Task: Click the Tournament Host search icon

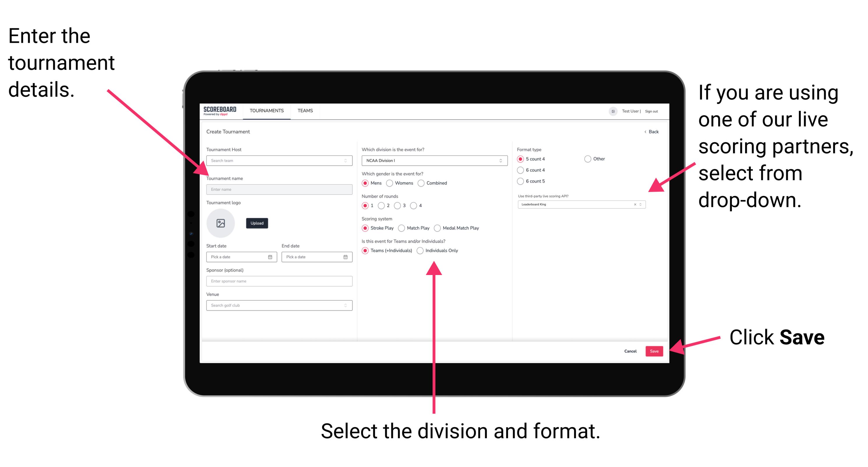Action: click(x=345, y=161)
